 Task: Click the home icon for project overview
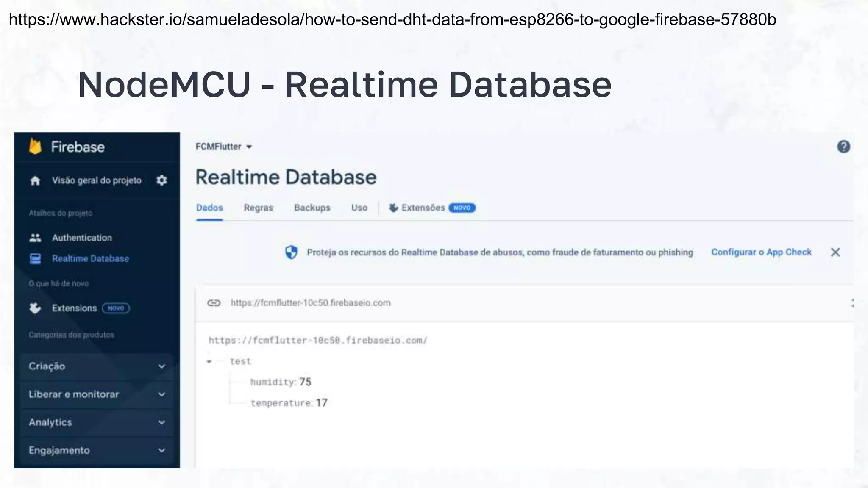point(35,181)
